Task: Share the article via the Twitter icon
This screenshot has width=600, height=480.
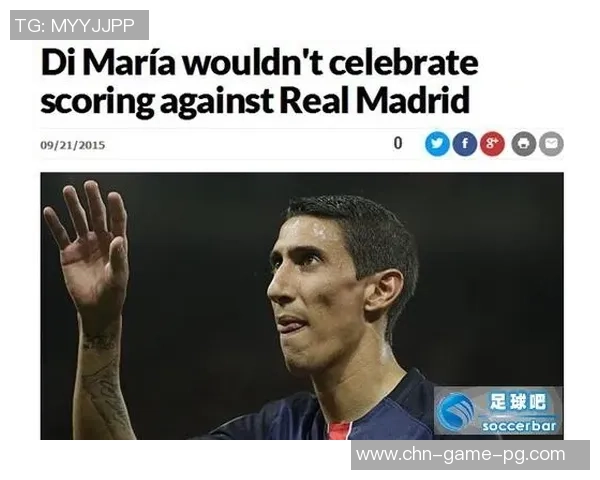Action: [x=437, y=144]
